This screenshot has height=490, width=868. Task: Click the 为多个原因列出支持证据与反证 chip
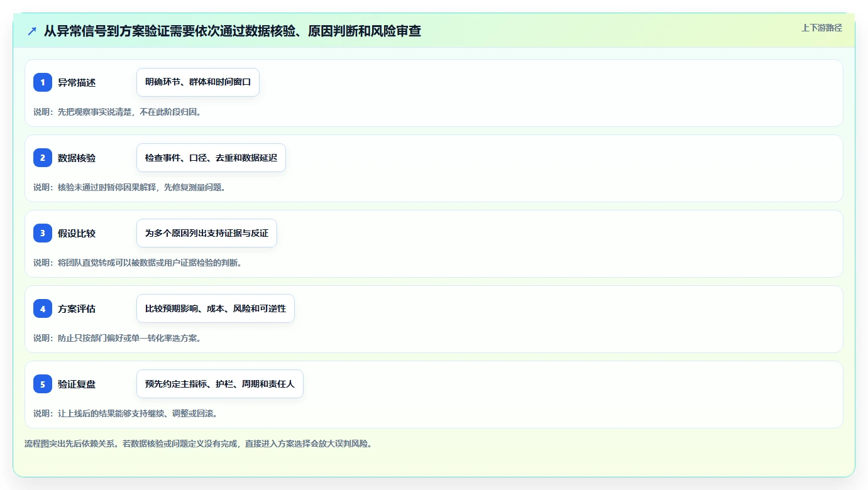[207, 233]
